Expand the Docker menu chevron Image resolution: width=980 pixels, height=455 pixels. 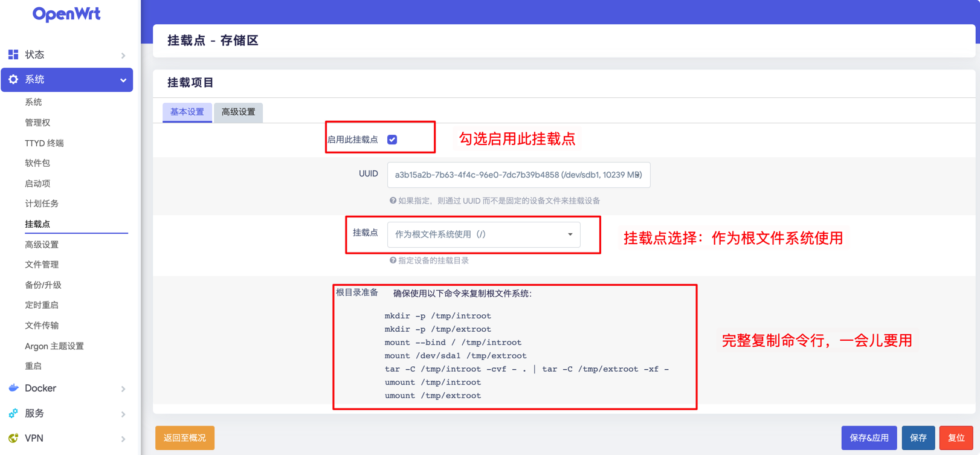pos(123,389)
